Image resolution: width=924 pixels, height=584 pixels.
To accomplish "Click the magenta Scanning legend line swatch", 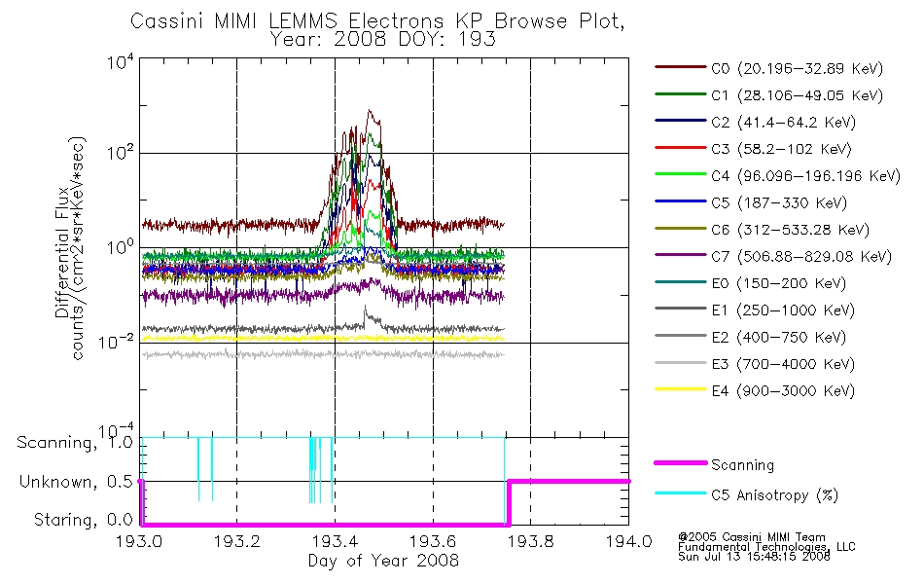I will 681,463.
